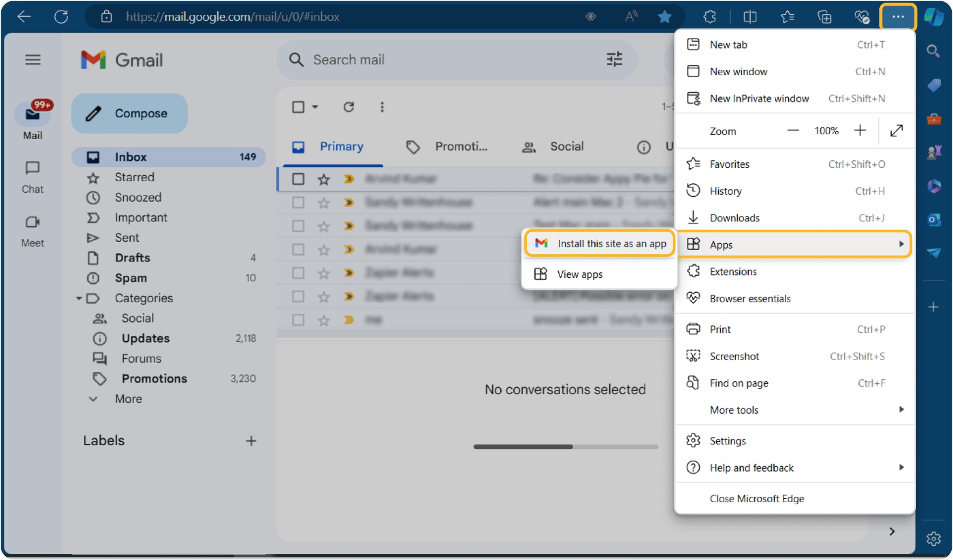Viewport: 953px width, 560px height.
Task: Collapse the Categories section
Action: pyautogui.click(x=79, y=298)
